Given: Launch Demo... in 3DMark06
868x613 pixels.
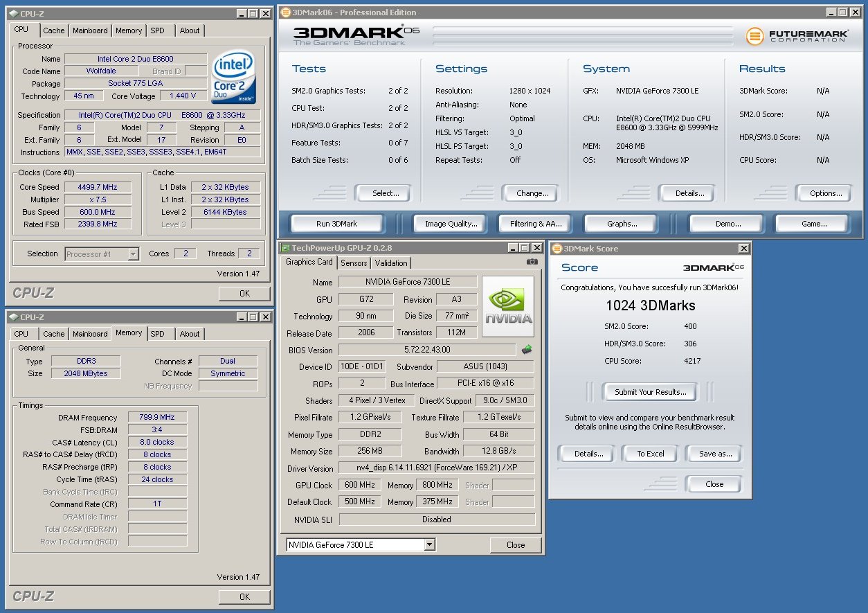Looking at the screenshot, I should coord(726,224).
